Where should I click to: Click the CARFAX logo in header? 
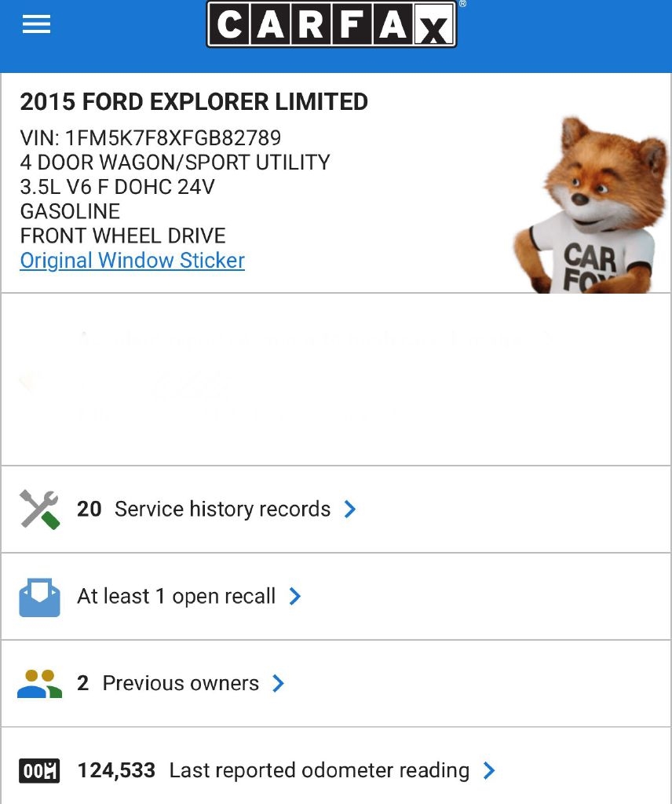click(331, 25)
